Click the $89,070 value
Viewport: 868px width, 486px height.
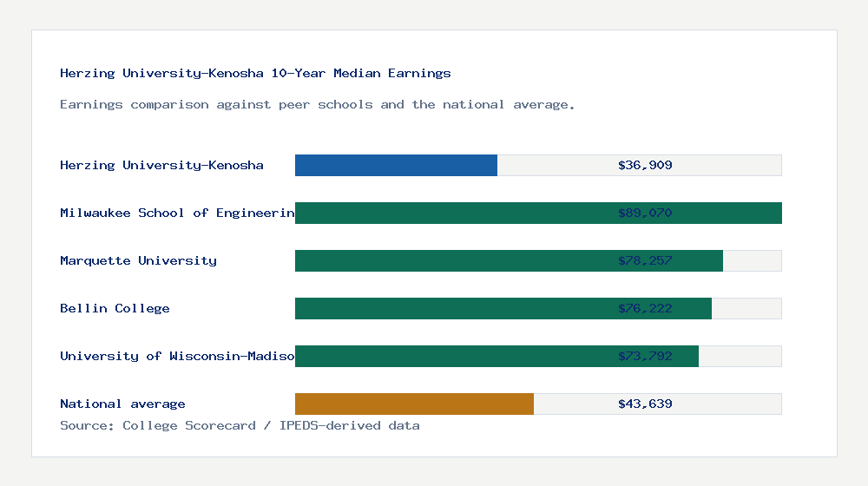tap(645, 213)
